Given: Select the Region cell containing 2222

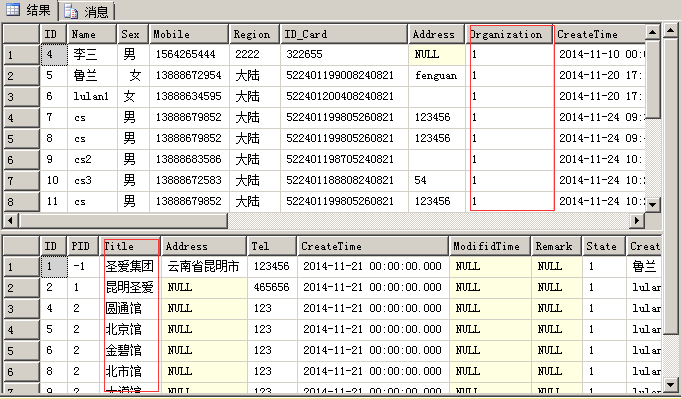Looking at the screenshot, I should [x=255, y=54].
